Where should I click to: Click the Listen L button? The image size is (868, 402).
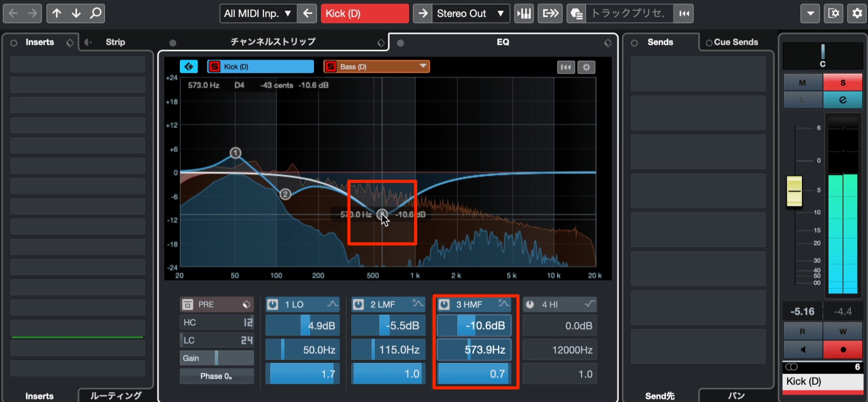tap(803, 100)
